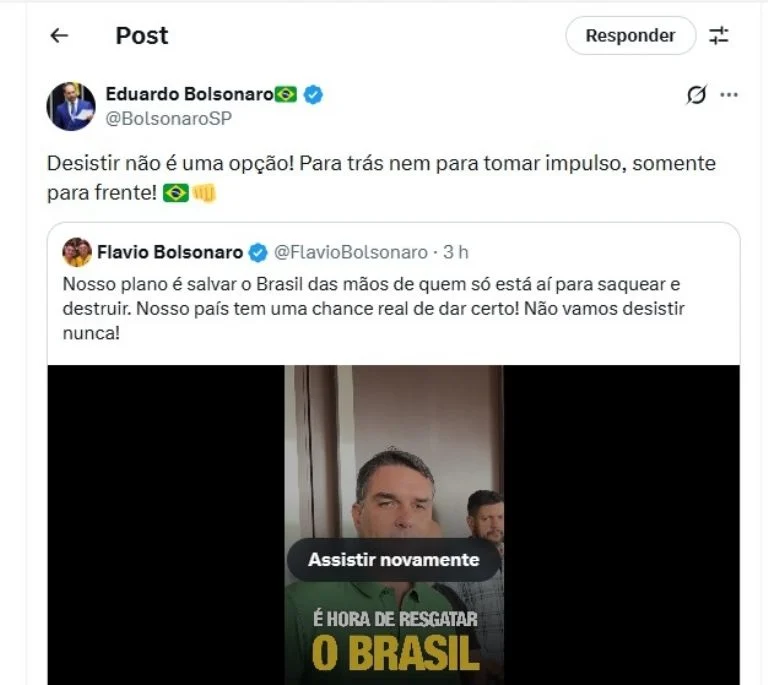This screenshot has width=768, height=685.
Task: Click the Brazil flag emoji beside Eduardo's name
Action: [x=286, y=94]
